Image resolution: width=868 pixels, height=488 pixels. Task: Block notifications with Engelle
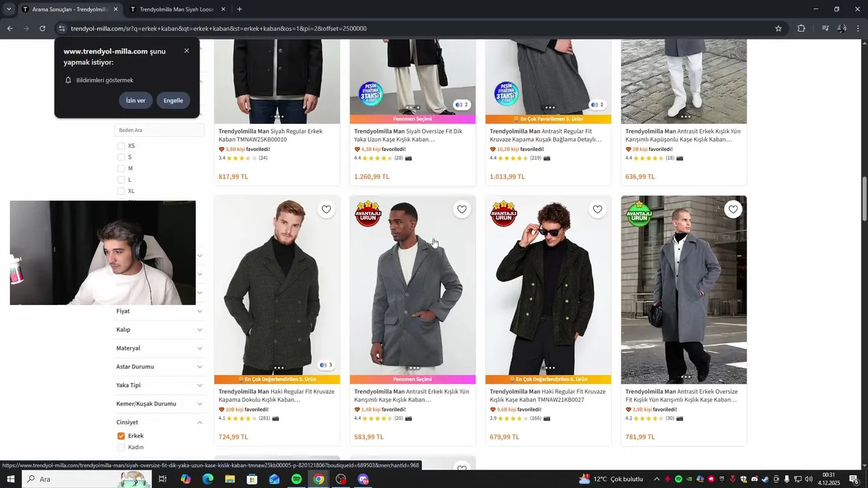tap(173, 100)
